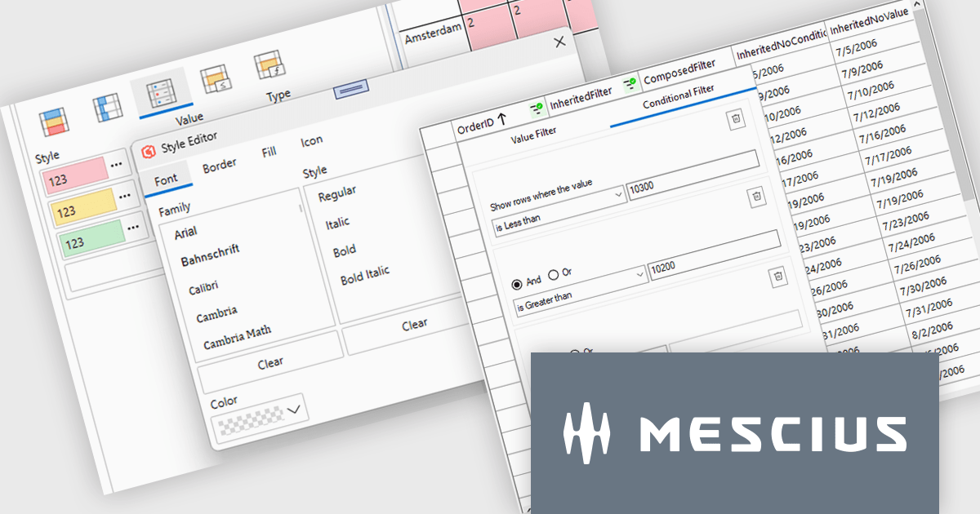The width and height of the screenshot is (980, 514).
Task: Click the Style Editor logo icon
Action: click(149, 152)
